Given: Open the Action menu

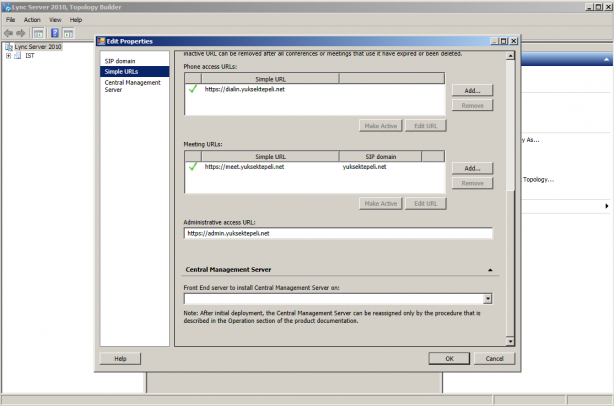Looking at the screenshot, I should [32, 20].
